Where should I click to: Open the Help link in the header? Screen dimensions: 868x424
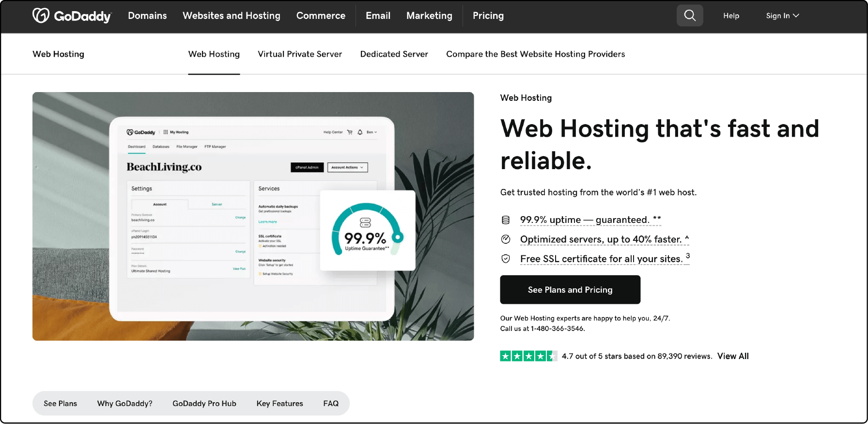[x=731, y=16]
